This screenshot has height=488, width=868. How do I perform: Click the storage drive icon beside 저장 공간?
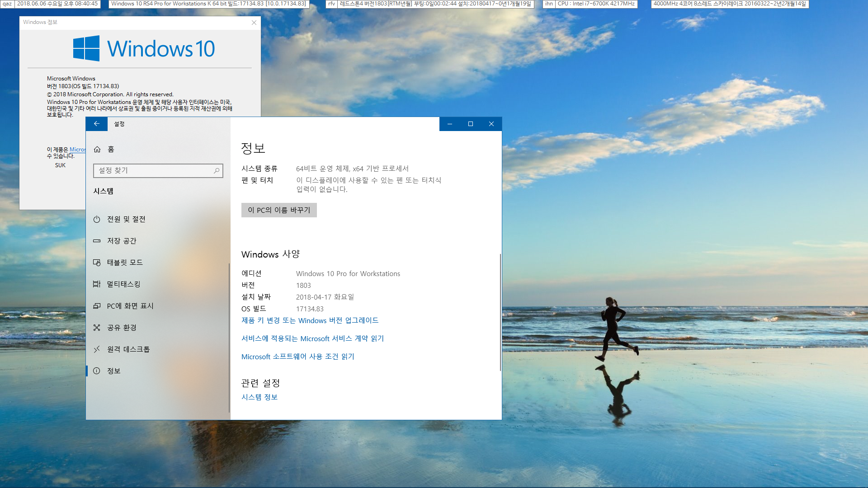pos(97,241)
